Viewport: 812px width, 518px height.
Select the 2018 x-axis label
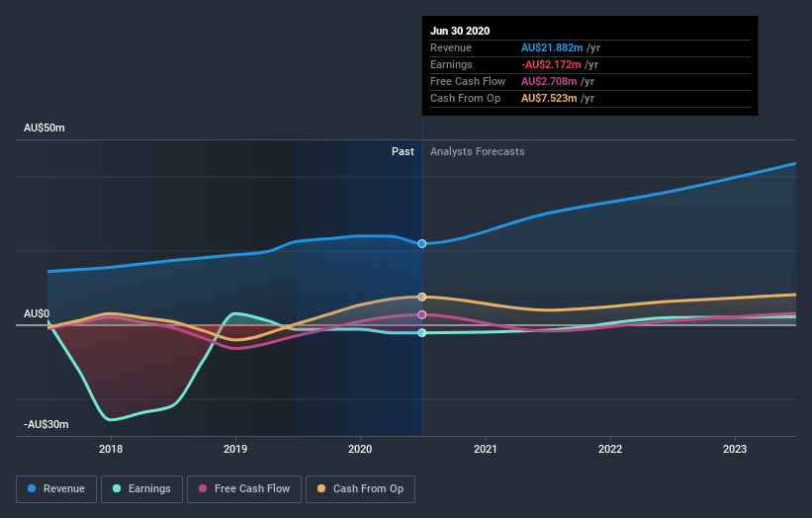111,449
